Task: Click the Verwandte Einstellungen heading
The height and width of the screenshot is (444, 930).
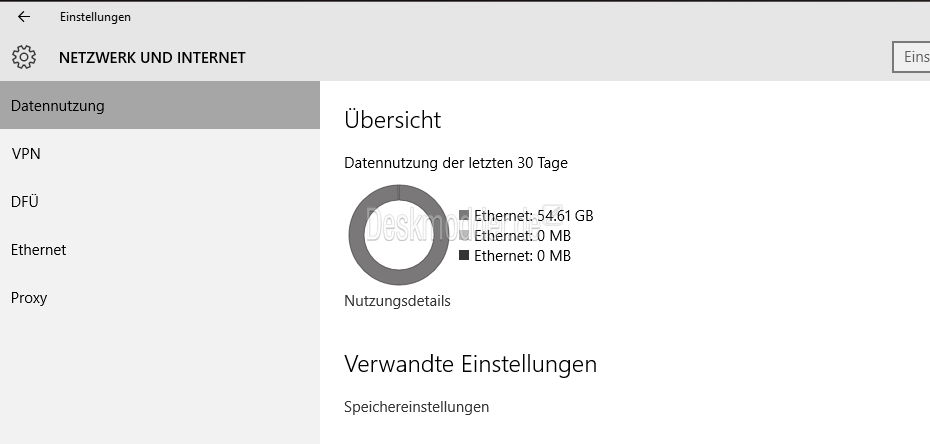Action: pos(470,363)
